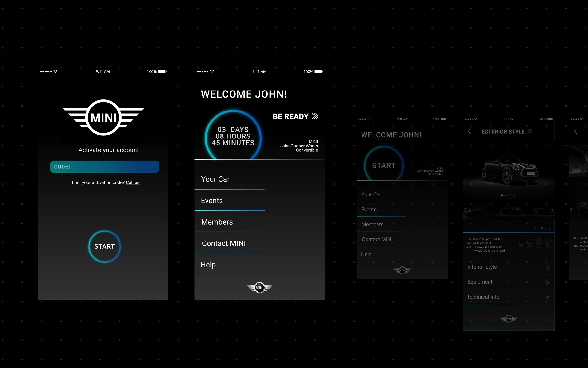Click the small MINI logo under the bright welcome menu

259,287
